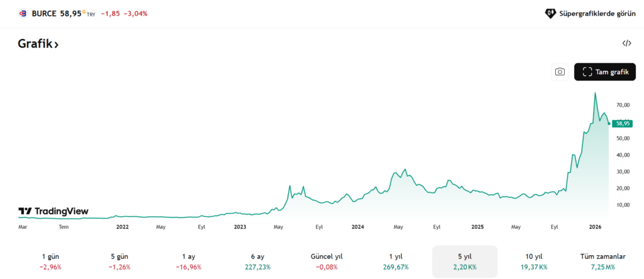Choose the Güncel yıl range
This screenshot has height=279, width=644.
326,261
